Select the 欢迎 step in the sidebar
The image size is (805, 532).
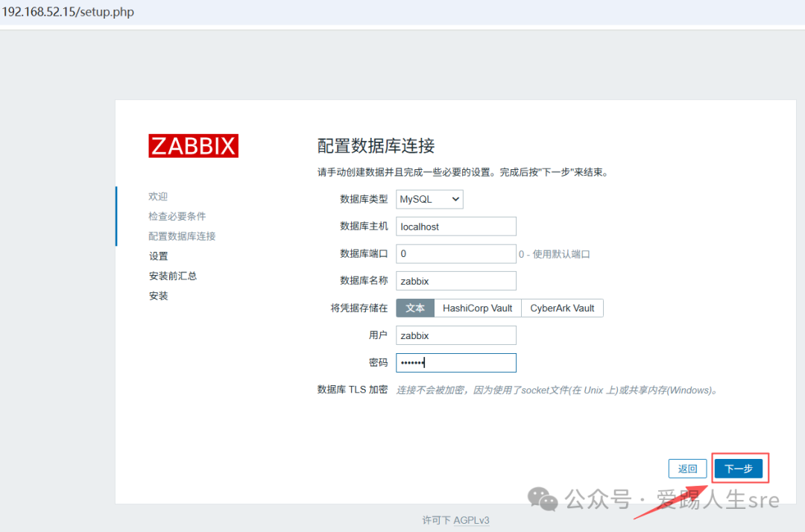click(158, 196)
